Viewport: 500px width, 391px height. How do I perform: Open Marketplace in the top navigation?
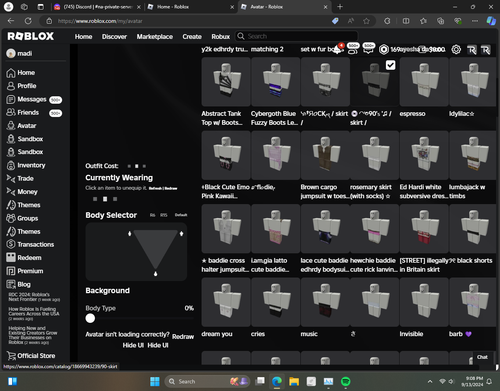(x=155, y=37)
